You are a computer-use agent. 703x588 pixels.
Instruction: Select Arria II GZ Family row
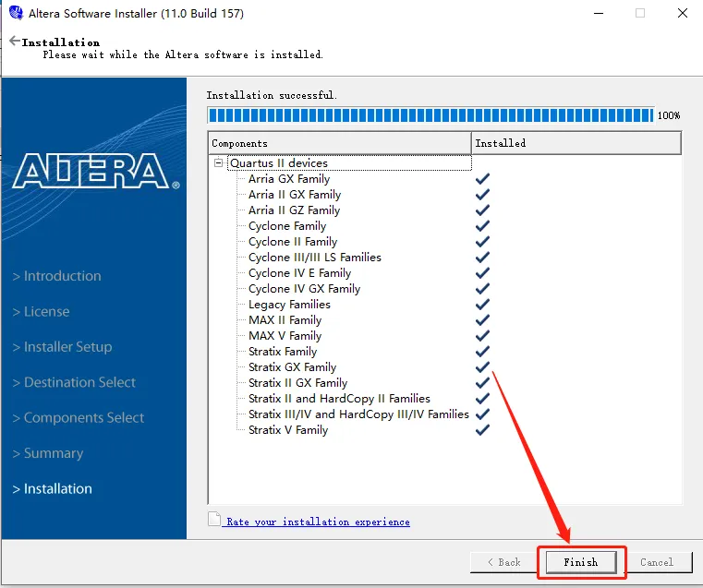coord(294,210)
